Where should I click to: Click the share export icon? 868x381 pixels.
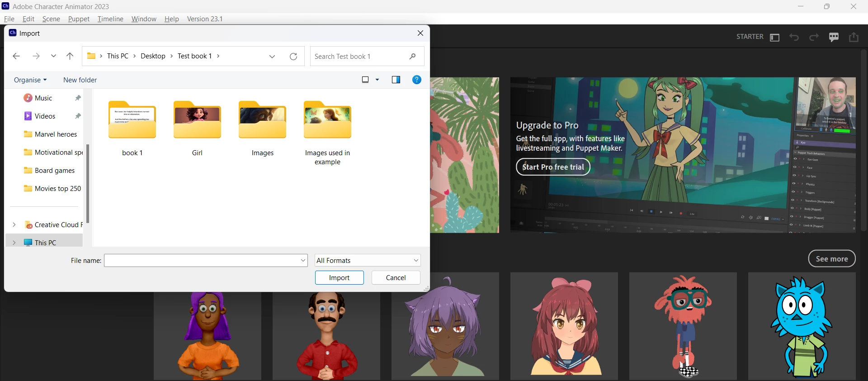point(854,37)
